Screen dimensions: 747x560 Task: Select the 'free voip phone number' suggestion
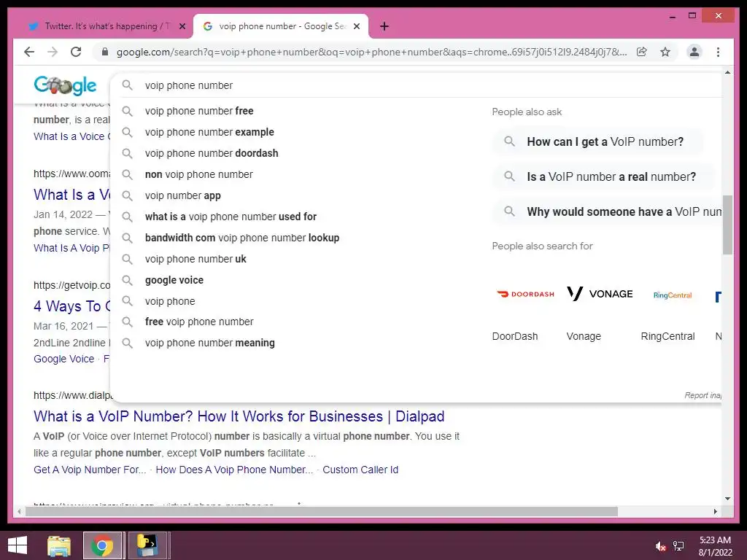click(x=199, y=322)
